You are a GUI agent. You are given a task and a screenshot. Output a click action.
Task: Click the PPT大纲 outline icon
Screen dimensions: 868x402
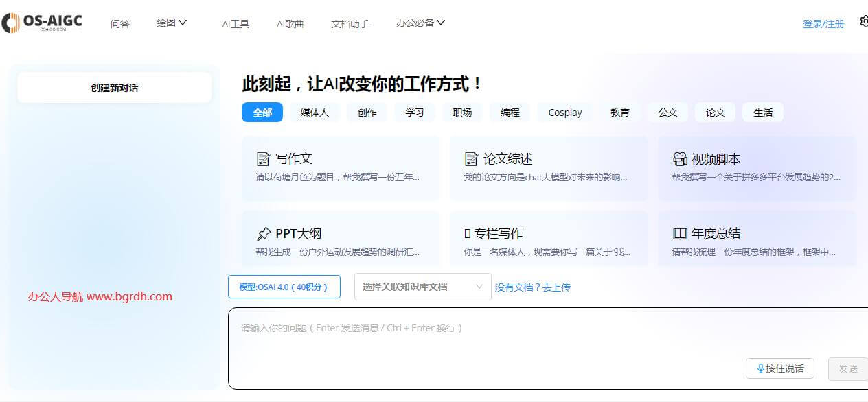click(264, 233)
